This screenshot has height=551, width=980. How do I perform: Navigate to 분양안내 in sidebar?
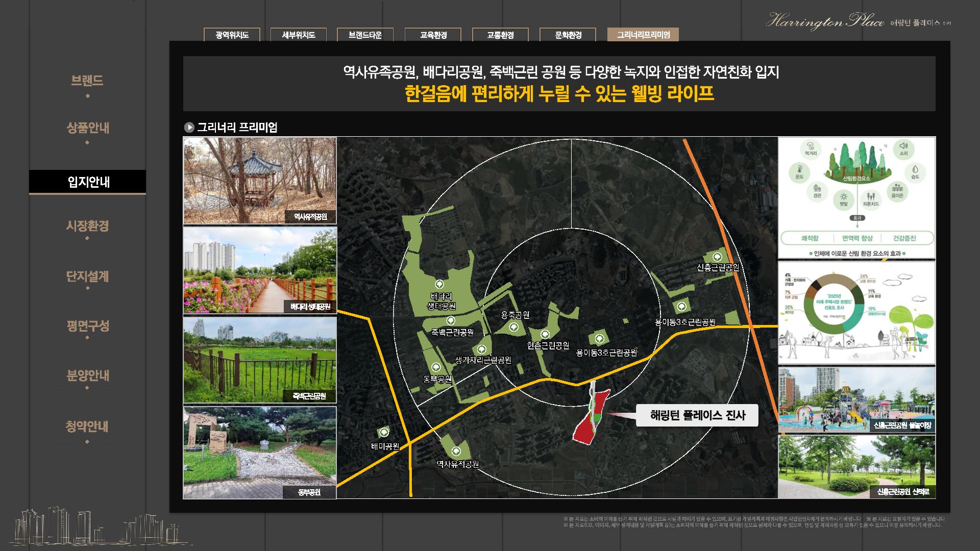pyautogui.click(x=87, y=375)
